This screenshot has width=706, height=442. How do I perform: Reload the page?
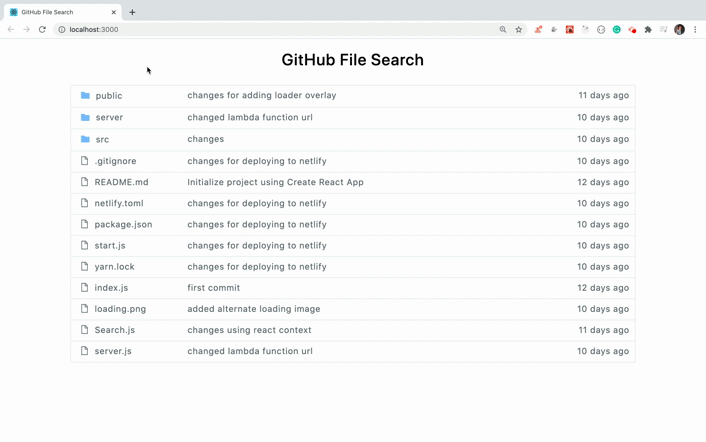tap(42, 30)
